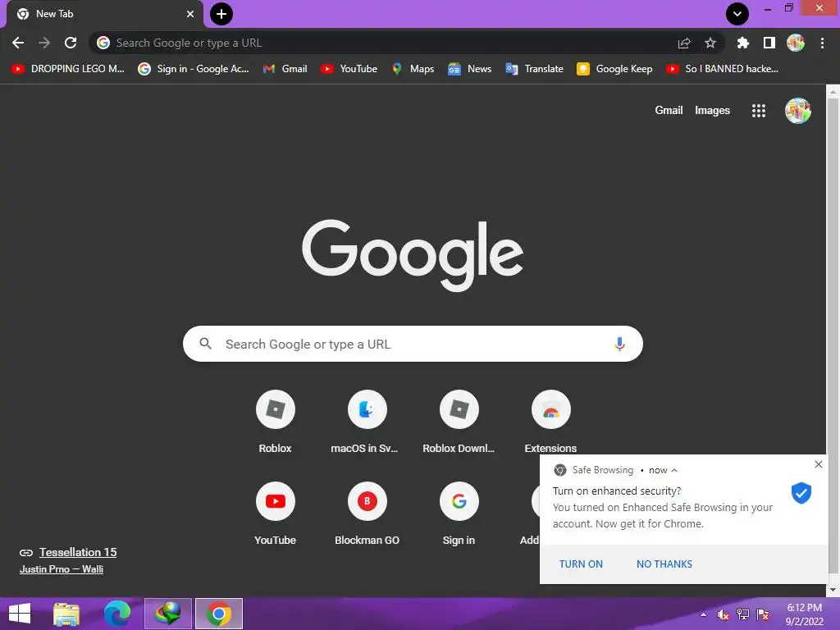Open the network tray icon
Image resolution: width=840 pixels, height=630 pixels.
point(743,614)
